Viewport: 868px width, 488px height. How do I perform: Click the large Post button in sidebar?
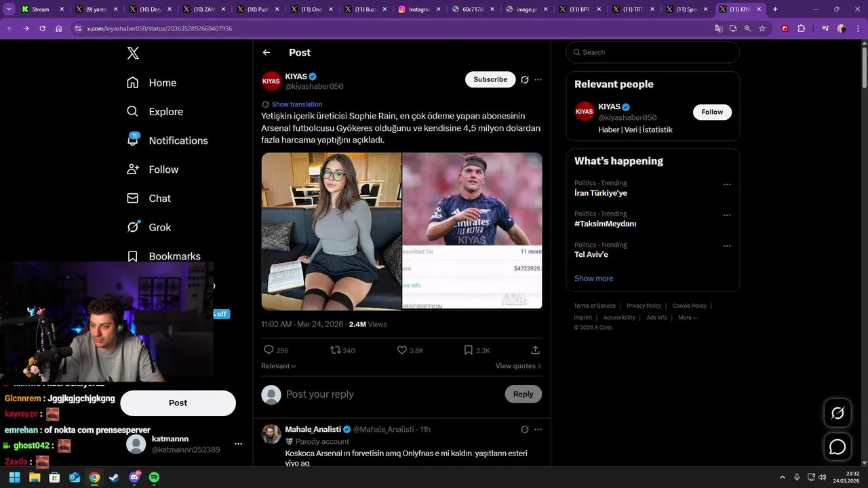[x=178, y=403]
